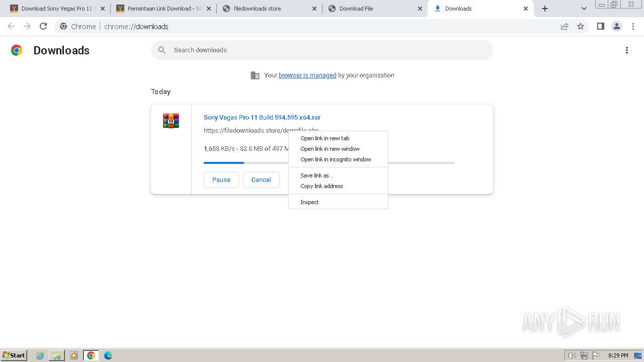
Task: Open a new tab with plus button
Action: coord(545,9)
